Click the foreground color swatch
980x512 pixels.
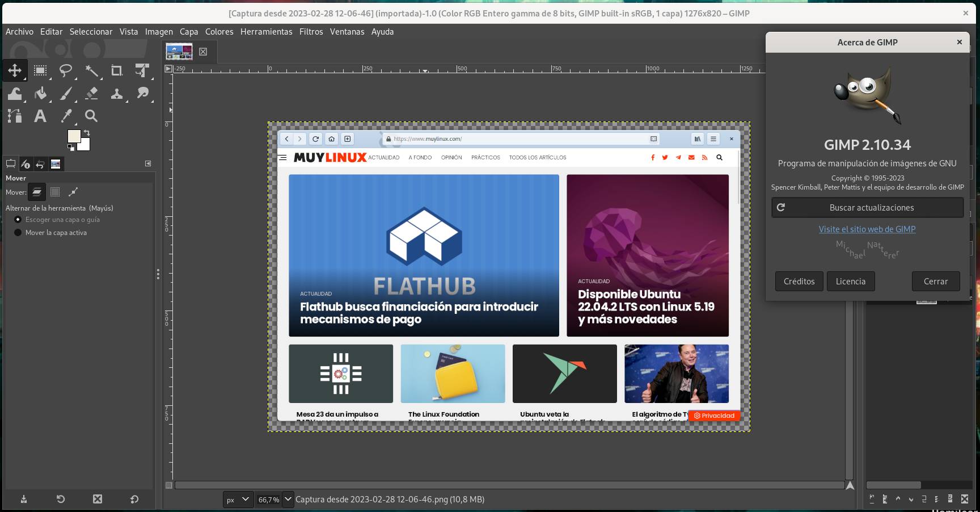click(74, 136)
